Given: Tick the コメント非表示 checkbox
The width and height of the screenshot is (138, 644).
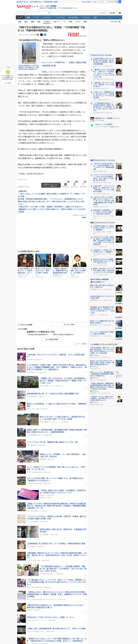Looking at the screenshot, I should coord(75,344).
